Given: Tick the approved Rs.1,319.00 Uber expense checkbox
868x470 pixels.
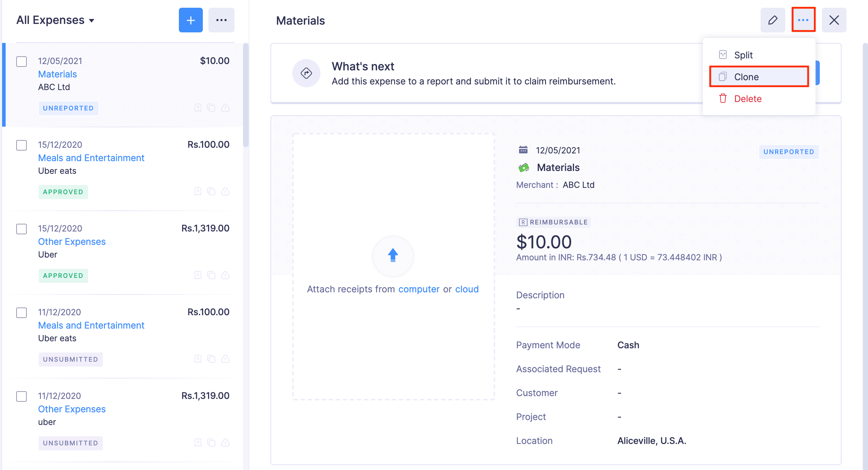Looking at the screenshot, I should click(21, 229).
